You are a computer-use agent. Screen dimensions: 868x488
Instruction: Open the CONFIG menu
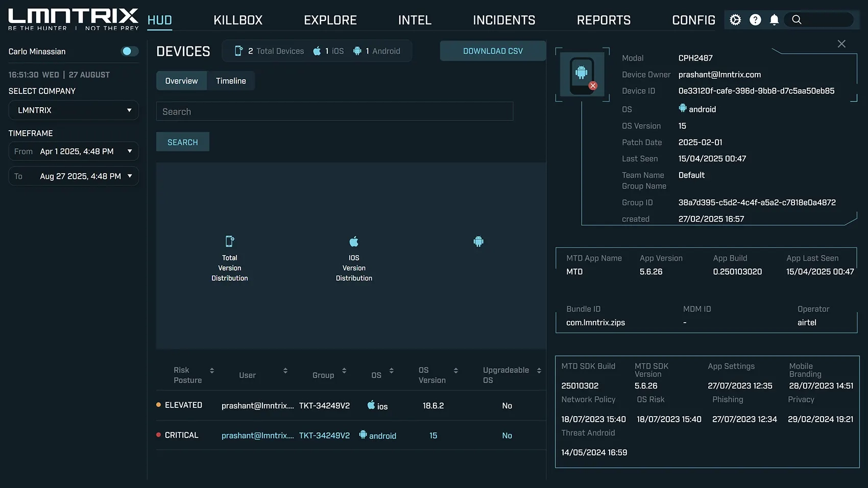click(x=693, y=20)
